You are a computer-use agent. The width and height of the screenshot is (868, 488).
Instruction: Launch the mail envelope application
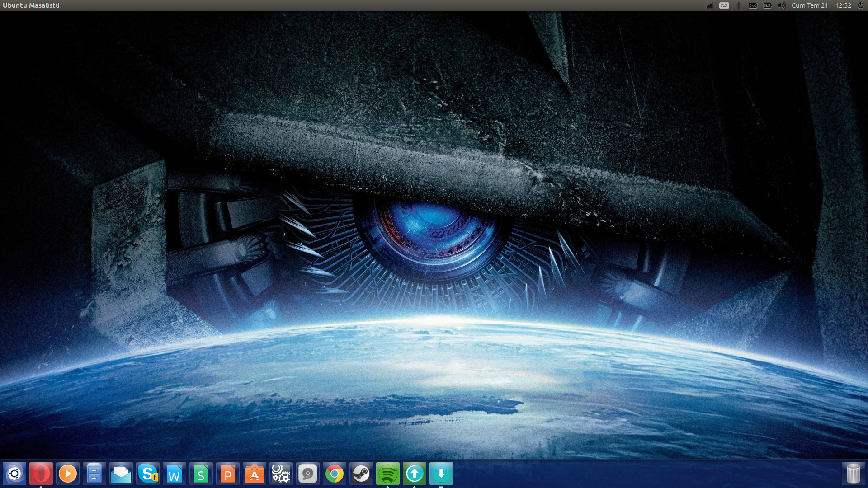pos(121,474)
